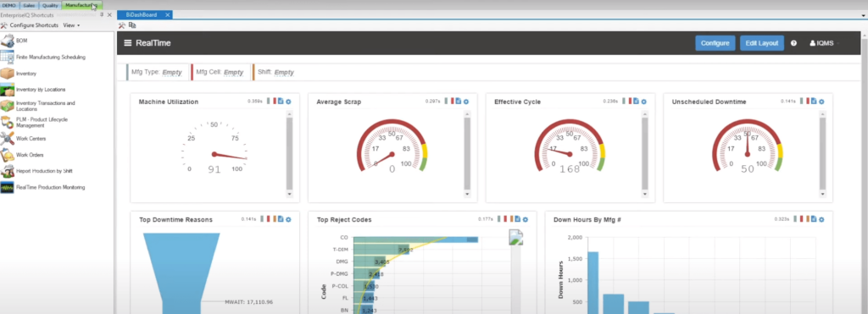Open Machine Utilization settings gear
This screenshot has width=868, height=314.
tap(288, 102)
